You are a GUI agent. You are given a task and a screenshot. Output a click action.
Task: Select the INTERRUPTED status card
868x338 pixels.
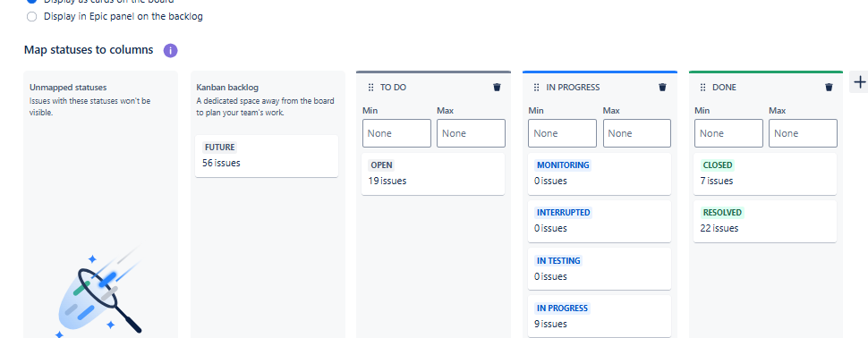(x=600, y=221)
